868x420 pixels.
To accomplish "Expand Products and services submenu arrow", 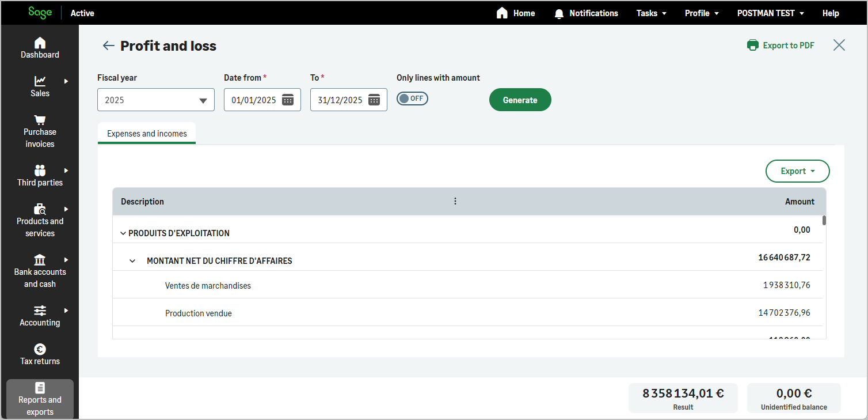I will (x=66, y=209).
